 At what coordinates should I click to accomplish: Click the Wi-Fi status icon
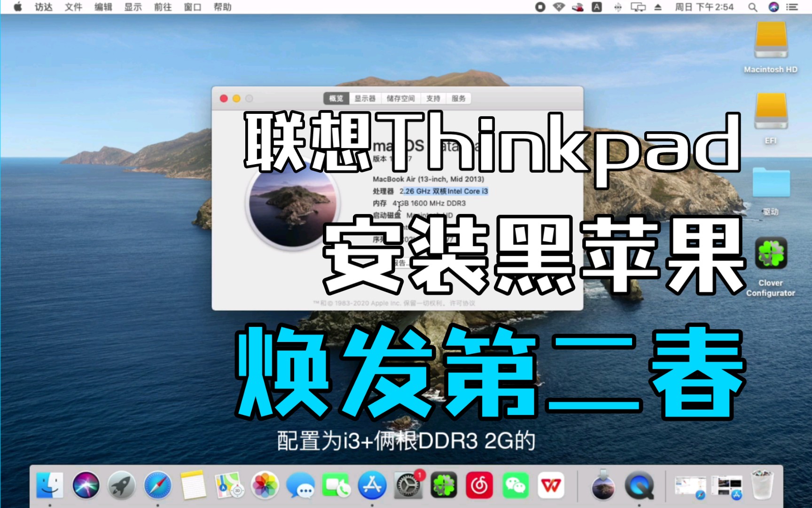coord(559,7)
